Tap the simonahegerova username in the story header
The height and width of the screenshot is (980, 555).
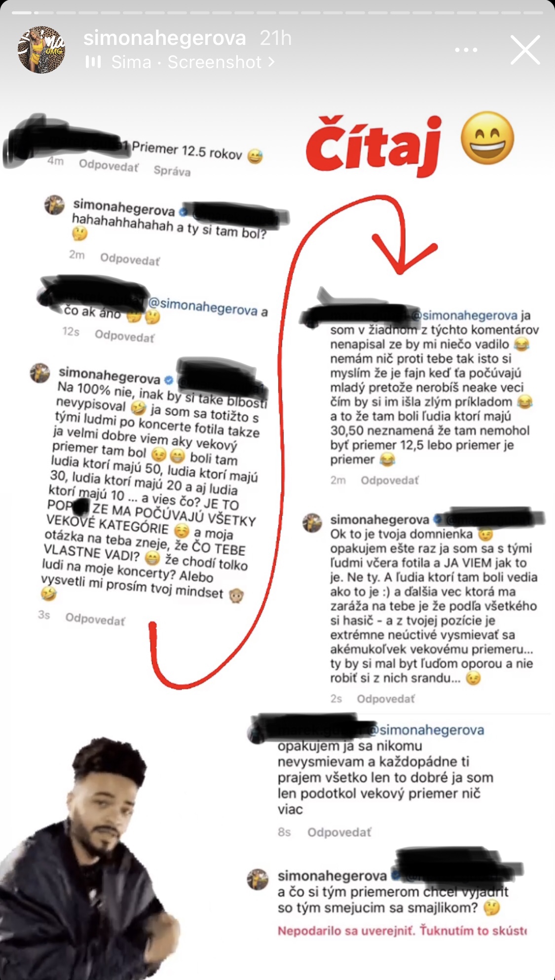click(x=164, y=38)
